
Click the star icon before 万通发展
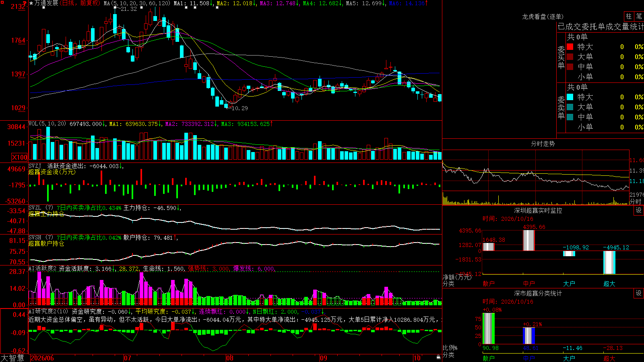pyautogui.click(x=31, y=3)
